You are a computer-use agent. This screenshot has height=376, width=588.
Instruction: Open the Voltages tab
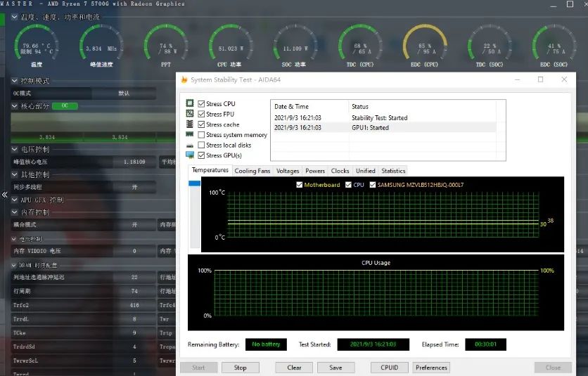pyautogui.click(x=288, y=171)
